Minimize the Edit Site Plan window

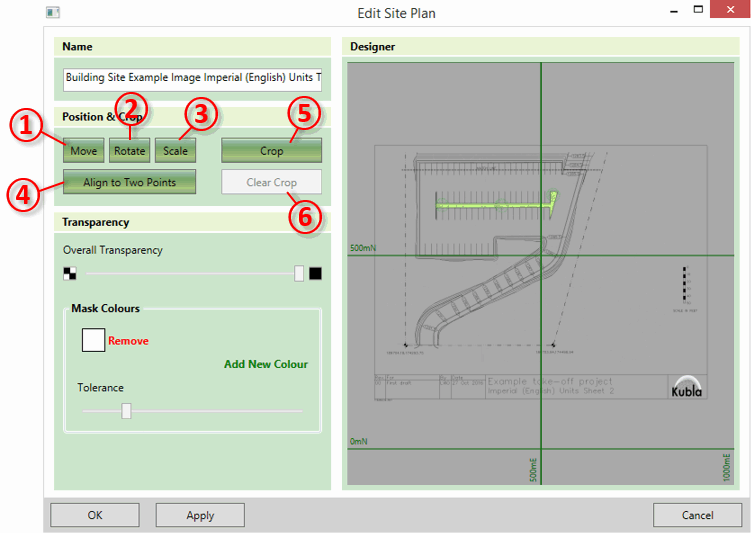674,11
